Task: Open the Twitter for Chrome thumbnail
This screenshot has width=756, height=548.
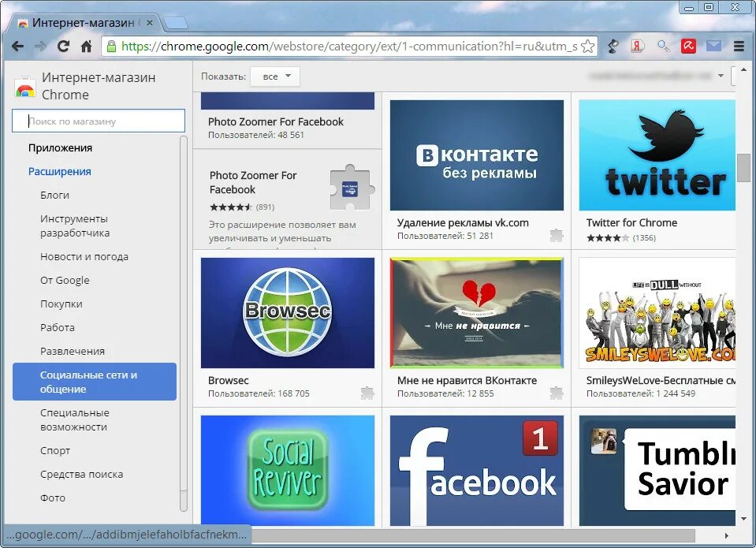Action: (657, 155)
